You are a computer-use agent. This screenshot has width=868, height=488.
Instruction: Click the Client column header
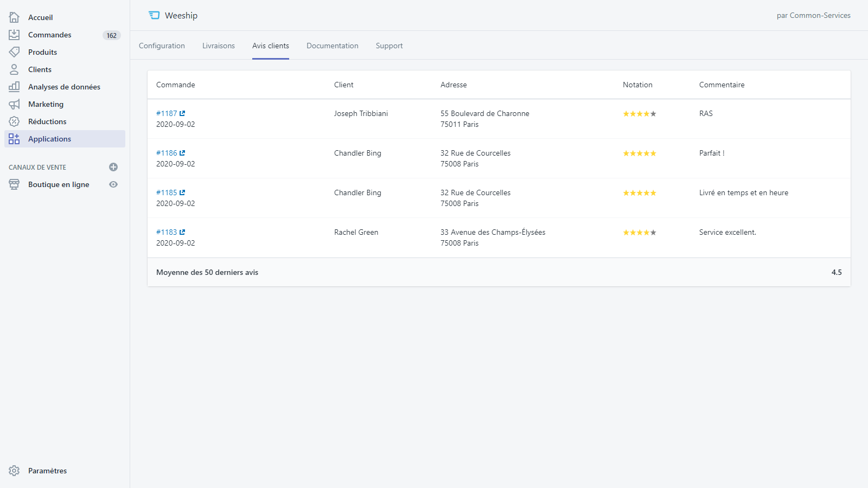tap(343, 85)
